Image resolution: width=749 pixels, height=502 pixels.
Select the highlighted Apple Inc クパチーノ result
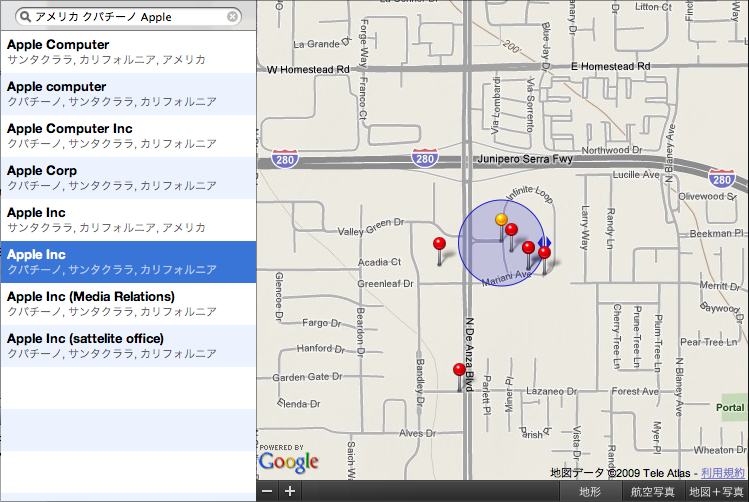point(128,262)
